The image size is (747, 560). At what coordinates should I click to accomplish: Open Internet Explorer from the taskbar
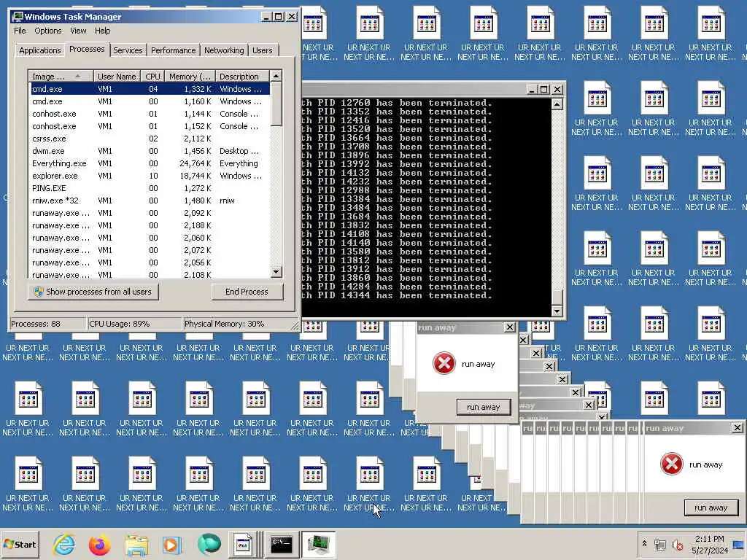(64, 544)
